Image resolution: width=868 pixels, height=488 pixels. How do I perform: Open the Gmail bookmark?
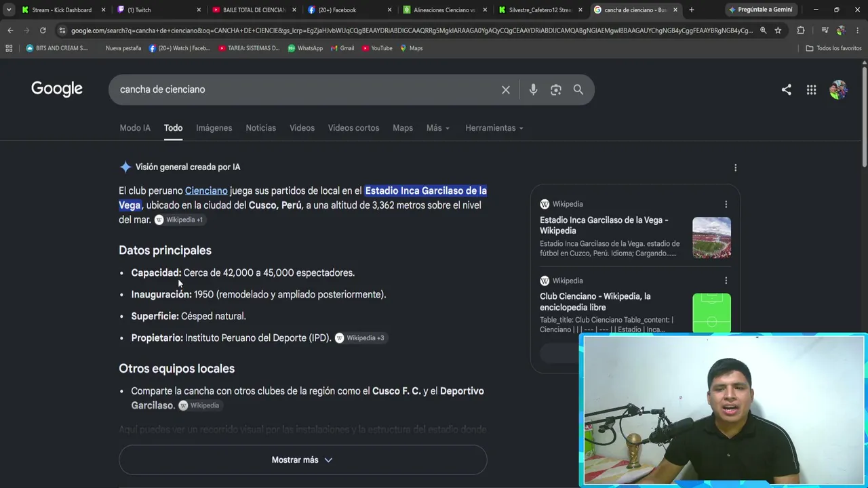(x=342, y=48)
